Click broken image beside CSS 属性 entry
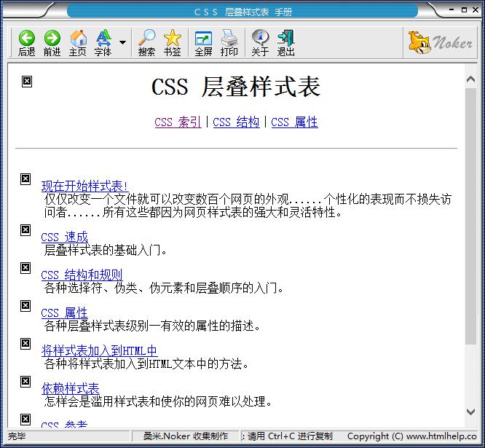The width and height of the screenshot is (485, 448). click(x=25, y=306)
